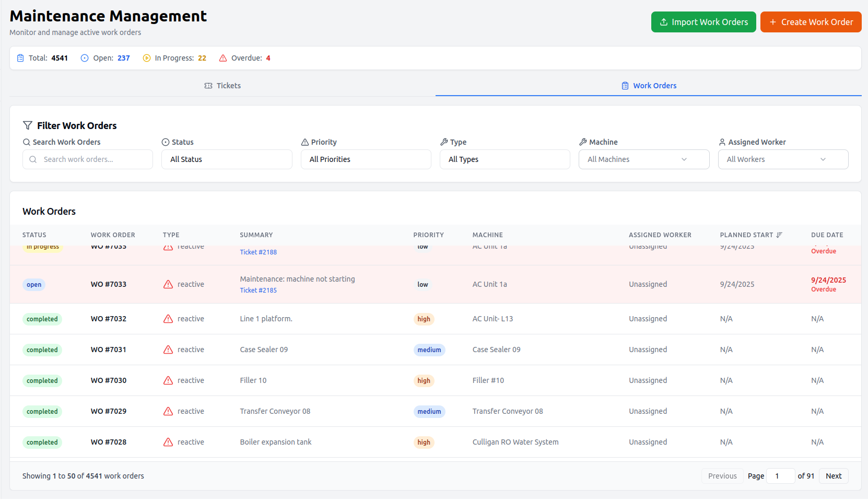Select the Work Orders tab
This screenshot has width=868, height=500.
(649, 85)
